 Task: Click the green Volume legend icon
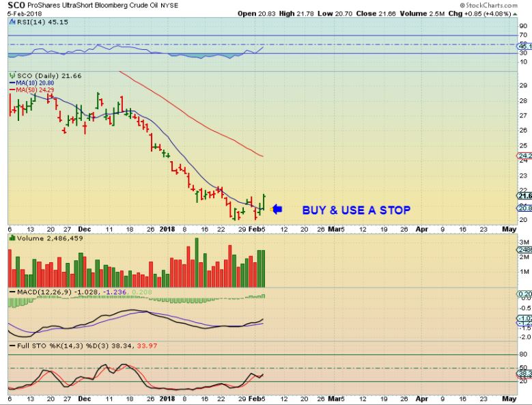(x=12, y=238)
